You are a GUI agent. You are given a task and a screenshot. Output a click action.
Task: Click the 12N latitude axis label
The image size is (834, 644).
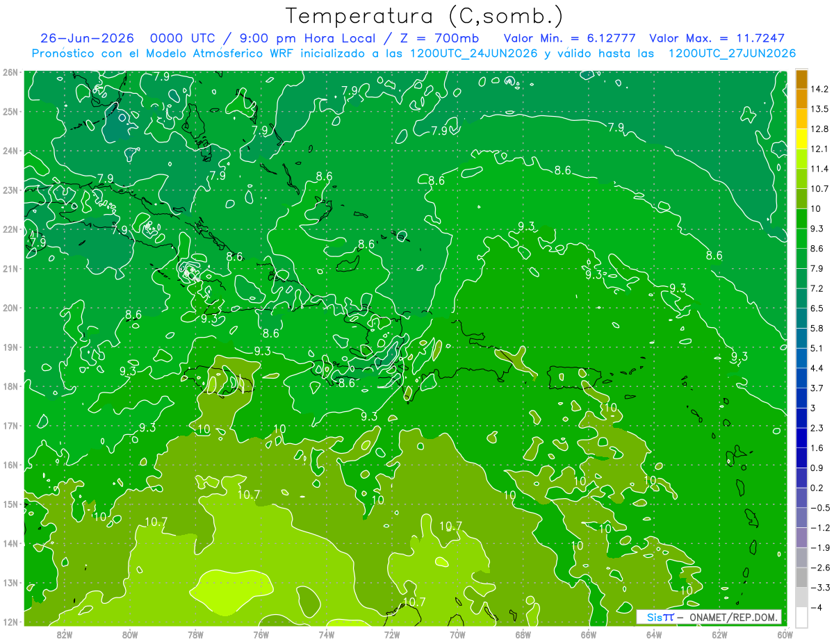click(10, 622)
